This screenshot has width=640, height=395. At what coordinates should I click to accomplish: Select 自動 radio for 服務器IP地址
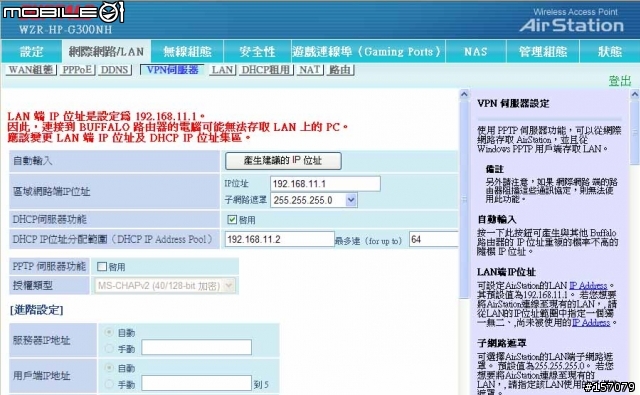point(109,332)
